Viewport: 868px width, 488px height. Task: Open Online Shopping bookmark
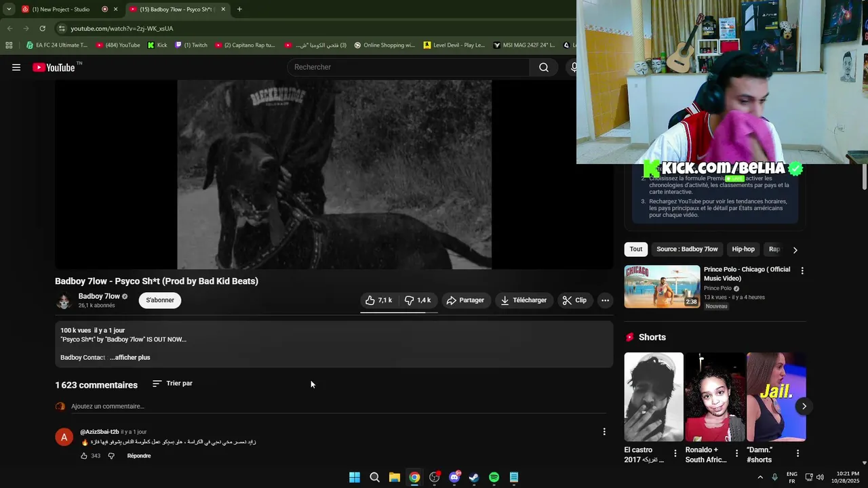384,45
